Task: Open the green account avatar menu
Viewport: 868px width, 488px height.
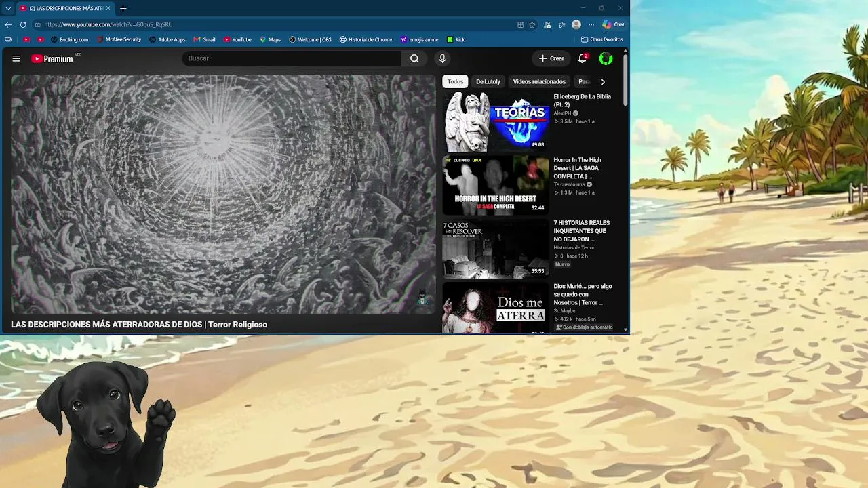Action: click(x=606, y=58)
